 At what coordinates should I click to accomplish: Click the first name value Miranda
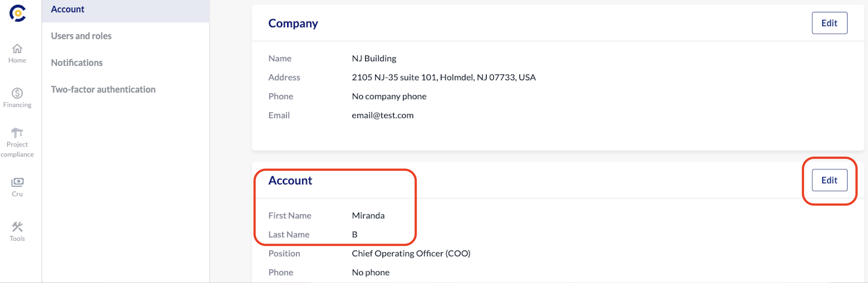[368, 216]
